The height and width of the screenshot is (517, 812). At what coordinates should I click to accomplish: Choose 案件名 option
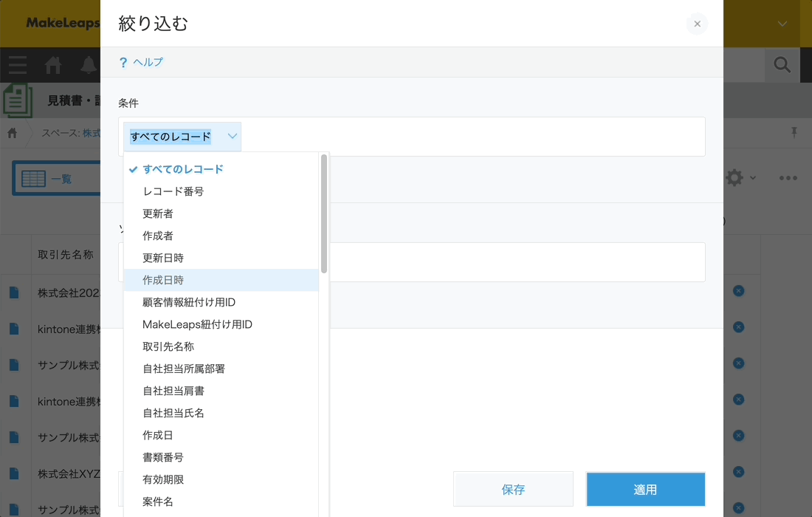[221, 502]
